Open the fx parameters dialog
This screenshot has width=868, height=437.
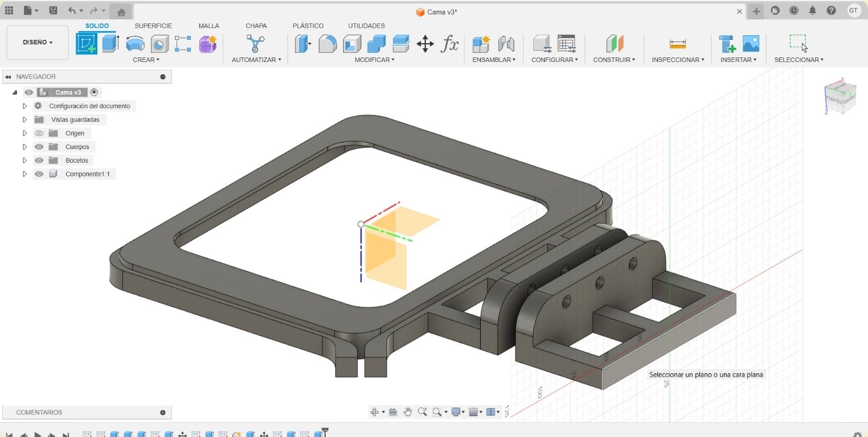(449, 44)
